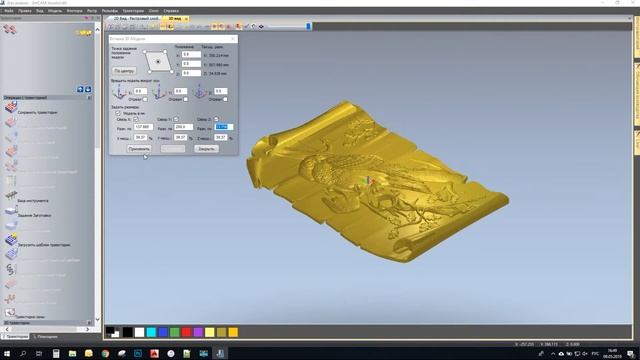Click Y axis rotation icon in dialog
The image size is (640, 360).
[159, 92]
